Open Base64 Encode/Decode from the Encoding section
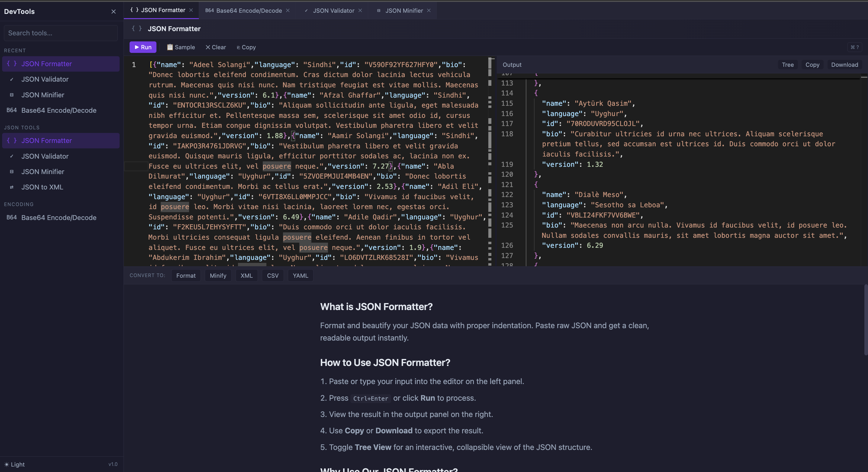 point(59,218)
